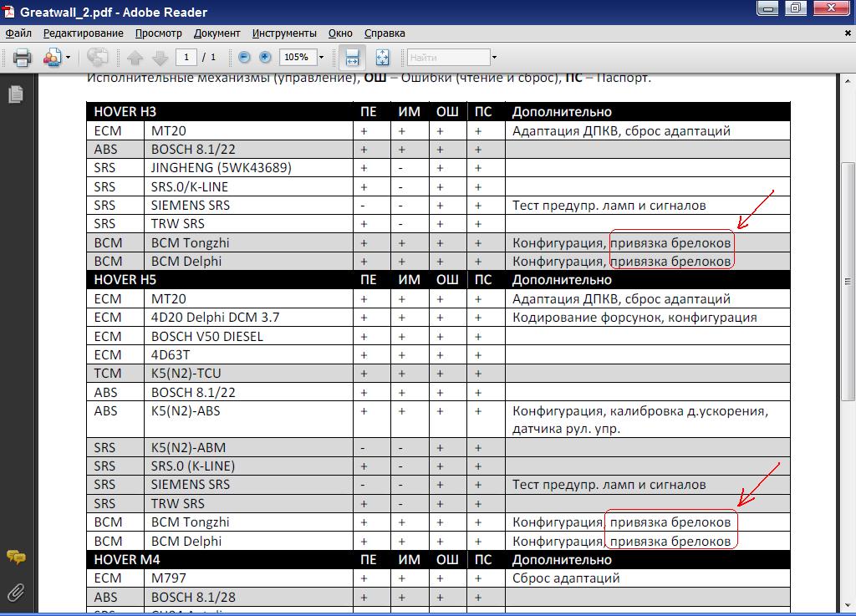
Task: Zoom in with the plus button
Action: [265, 57]
